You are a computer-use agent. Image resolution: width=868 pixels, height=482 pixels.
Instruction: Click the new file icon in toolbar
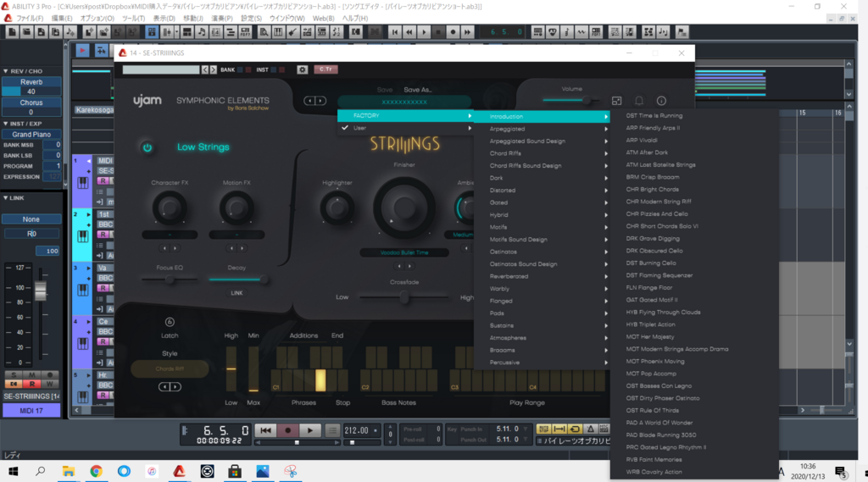(12, 32)
